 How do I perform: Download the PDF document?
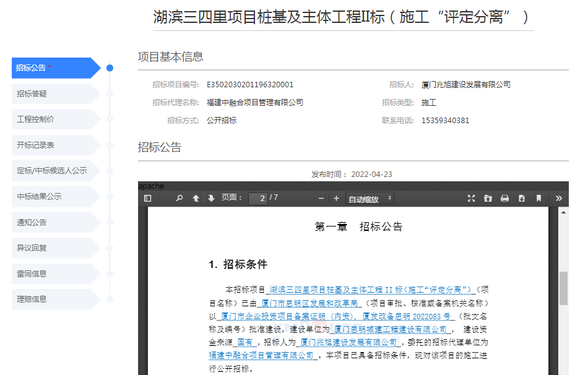pos(521,198)
